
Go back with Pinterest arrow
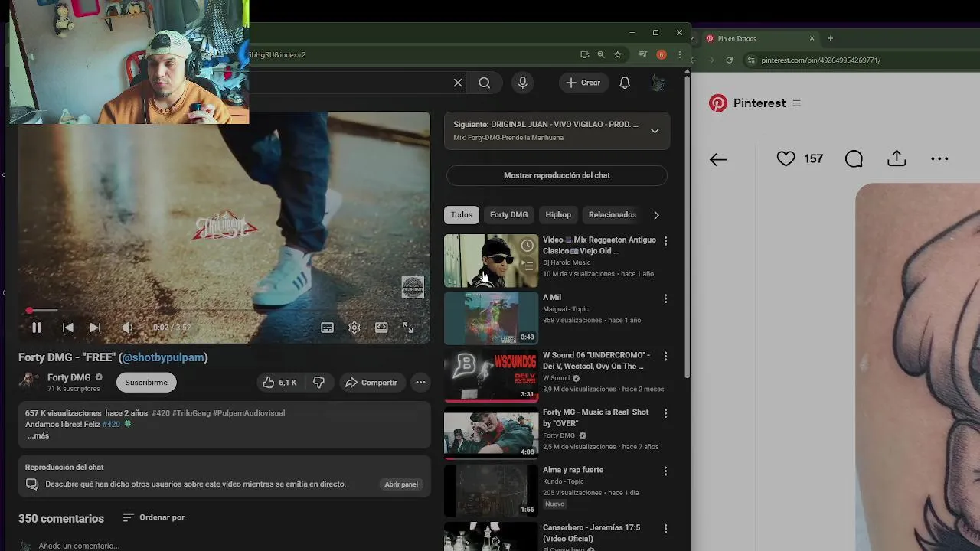point(718,159)
